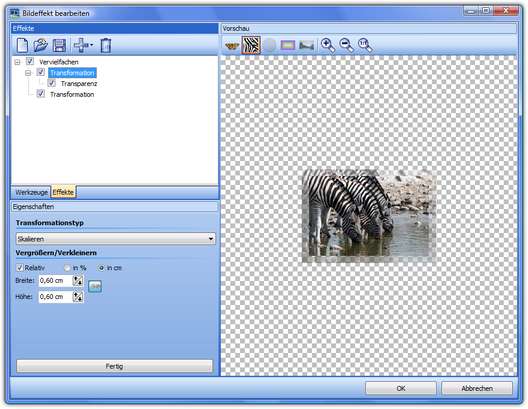The image size is (528, 409).
Task: Collapse the Vervielfachen tree node
Action: click(18, 62)
